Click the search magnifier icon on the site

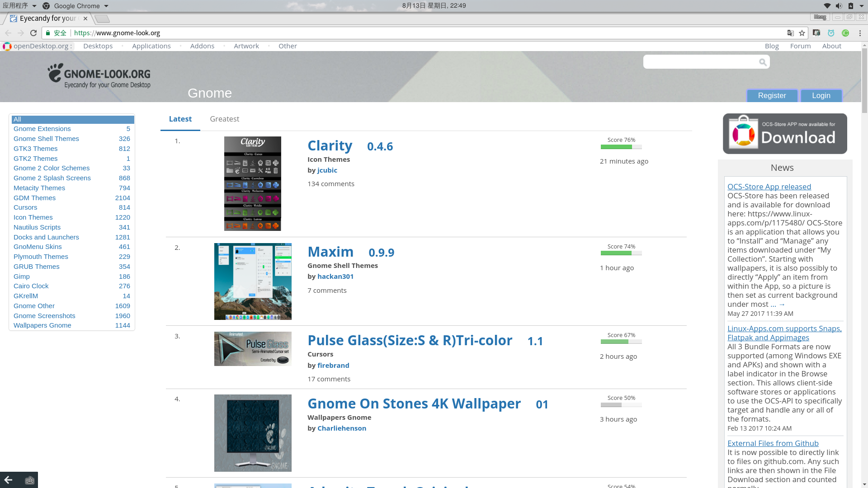click(763, 62)
